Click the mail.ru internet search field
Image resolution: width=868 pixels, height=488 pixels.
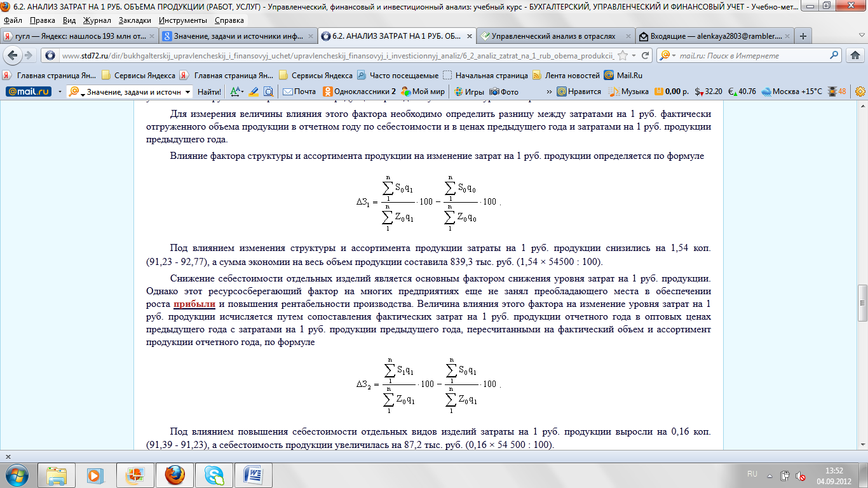[x=751, y=55]
